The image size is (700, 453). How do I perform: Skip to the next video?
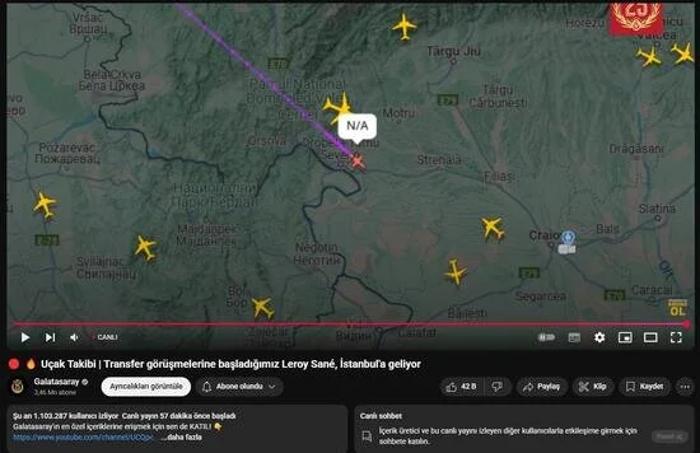[x=50, y=337]
